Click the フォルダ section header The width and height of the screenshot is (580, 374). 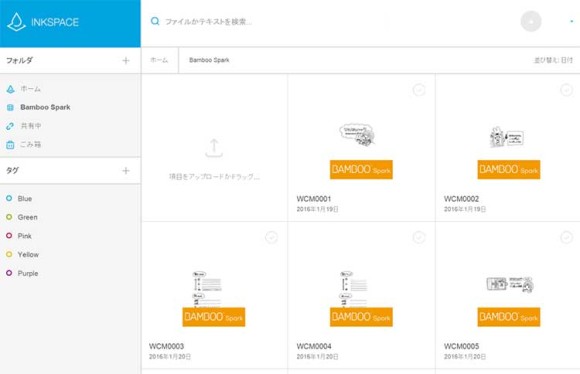click(x=19, y=60)
